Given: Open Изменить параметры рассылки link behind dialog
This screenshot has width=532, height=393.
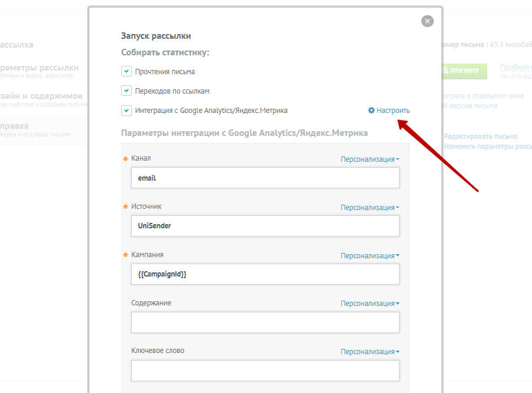Looking at the screenshot, I should pos(488,146).
